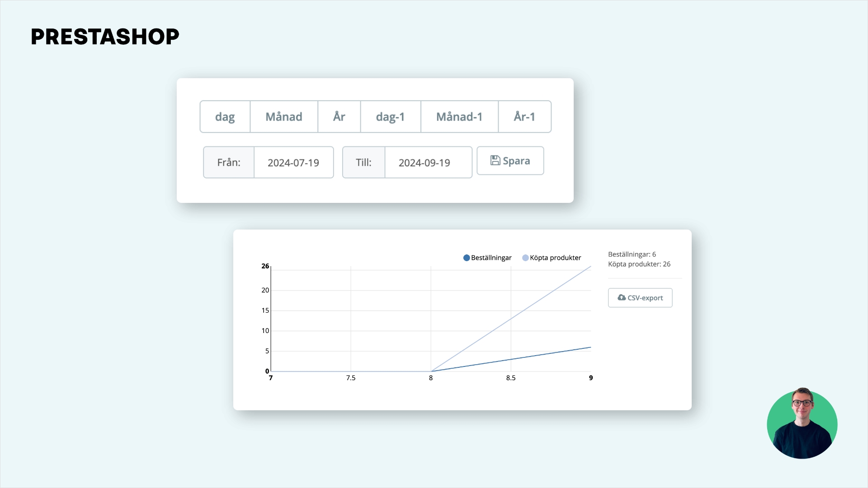Image resolution: width=868 pixels, height=488 pixels.
Task: Click the PRESTASHOP logo heading
Action: click(105, 37)
